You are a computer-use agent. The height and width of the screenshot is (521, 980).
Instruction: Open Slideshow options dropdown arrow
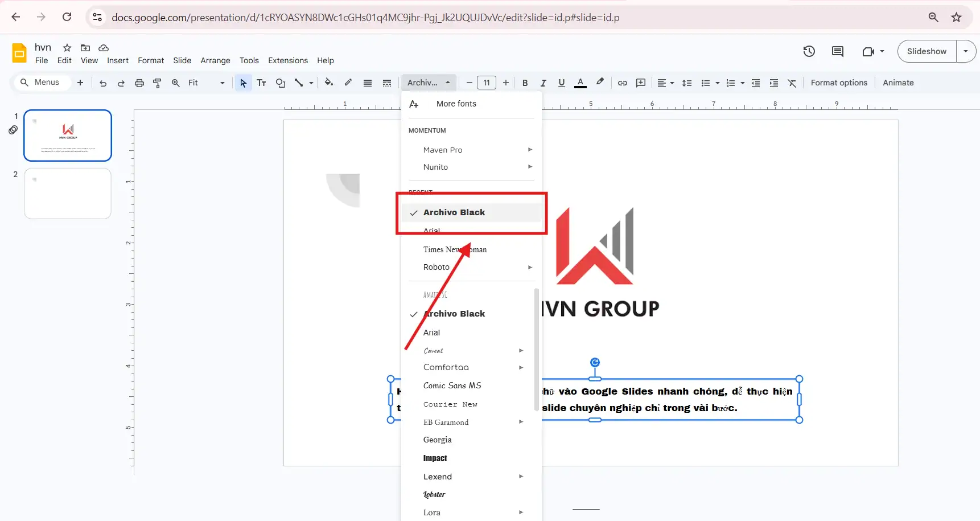(966, 51)
